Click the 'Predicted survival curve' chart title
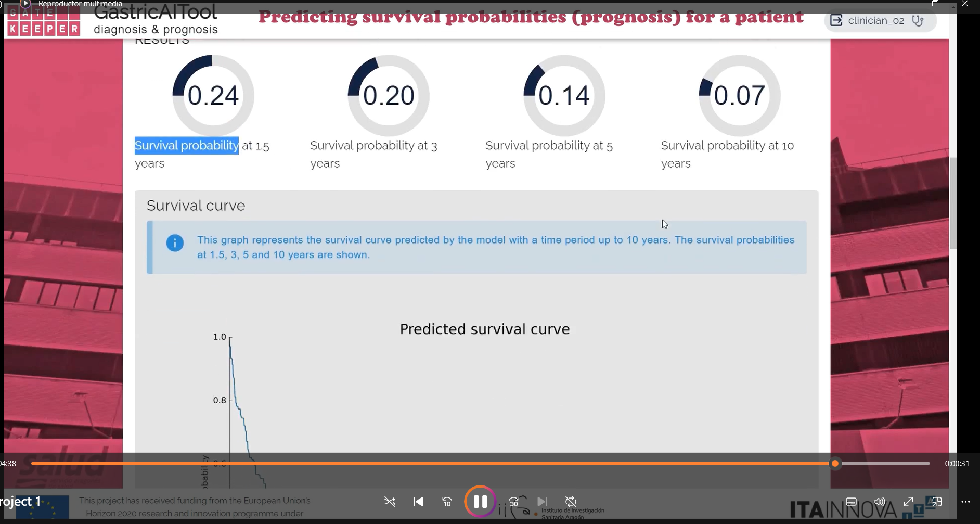 point(485,329)
